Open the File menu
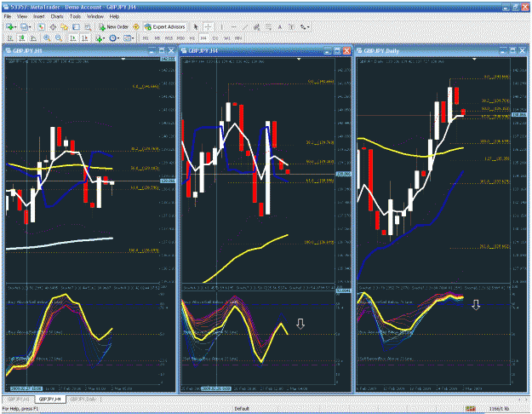The height and width of the screenshot is (414, 532). click(8, 16)
